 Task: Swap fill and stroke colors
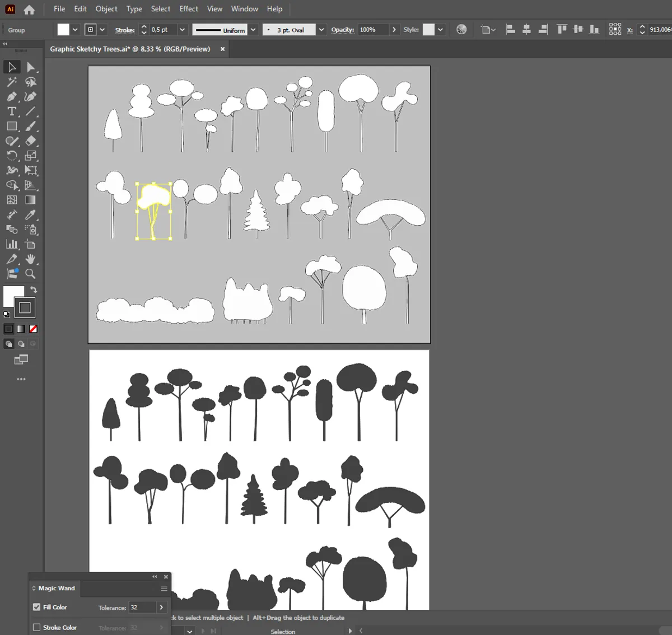pyautogui.click(x=34, y=290)
